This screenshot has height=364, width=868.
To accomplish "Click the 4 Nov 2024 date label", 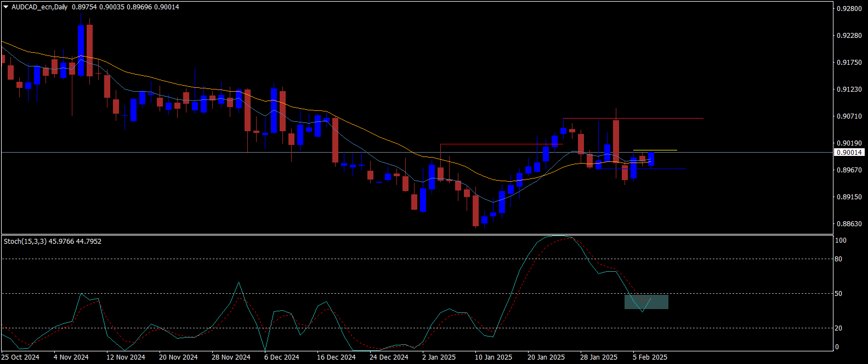I will [71, 357].
